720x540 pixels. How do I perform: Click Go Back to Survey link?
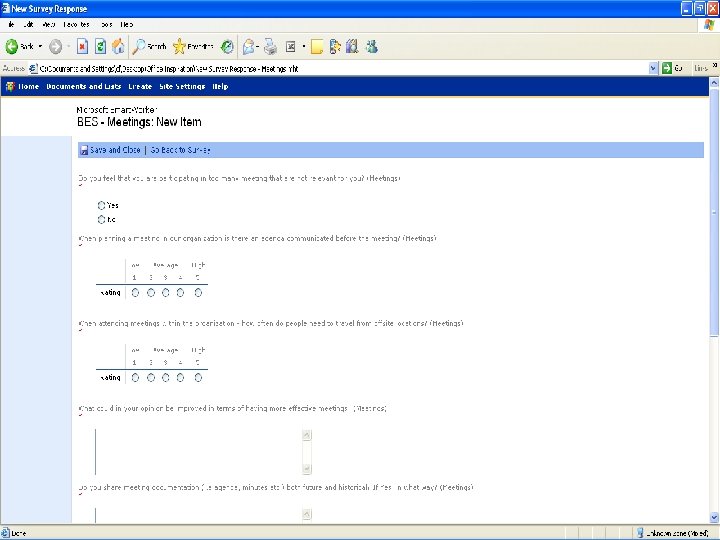180,150
